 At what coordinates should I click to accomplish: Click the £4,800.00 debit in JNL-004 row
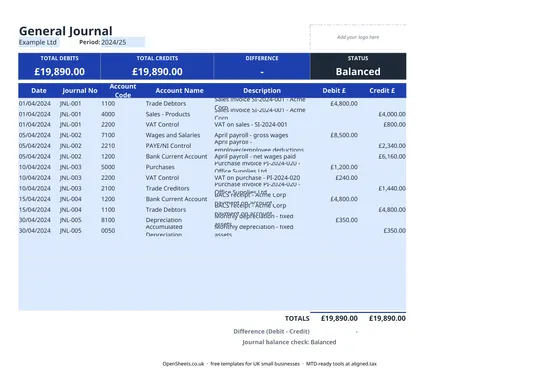(344, 199)
